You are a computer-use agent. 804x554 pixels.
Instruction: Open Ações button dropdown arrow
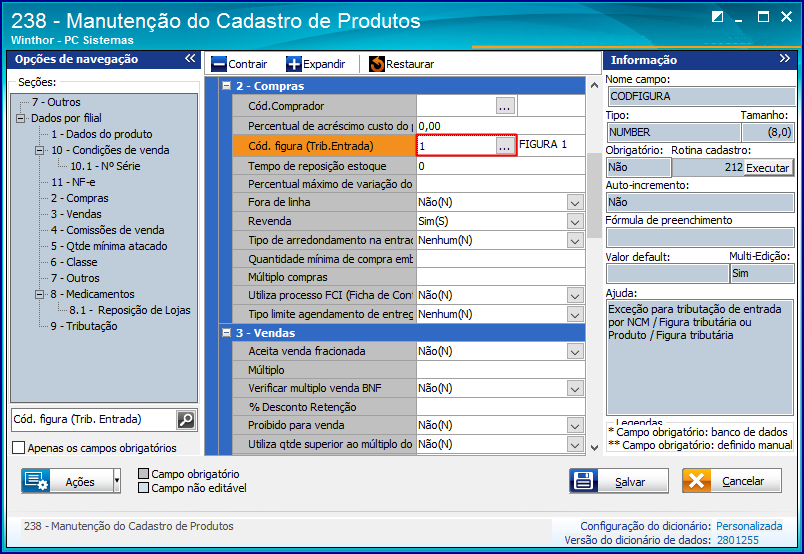(117, 481)
